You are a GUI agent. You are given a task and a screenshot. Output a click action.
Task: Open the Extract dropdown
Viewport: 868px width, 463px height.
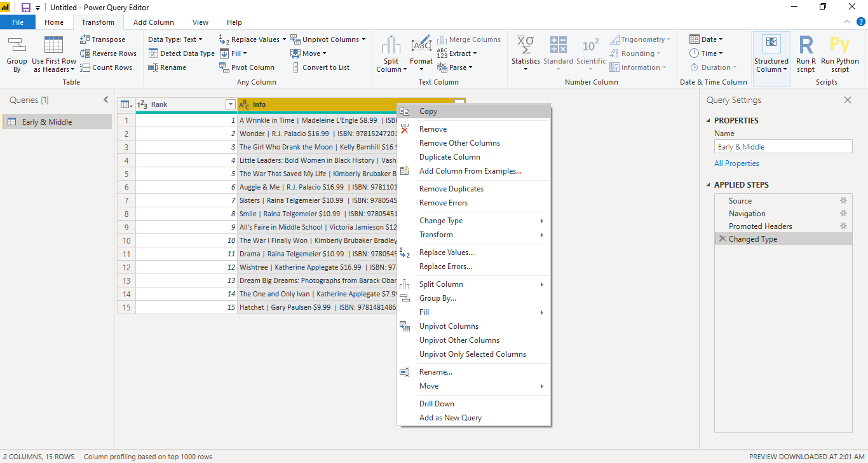tap(457, 53)
